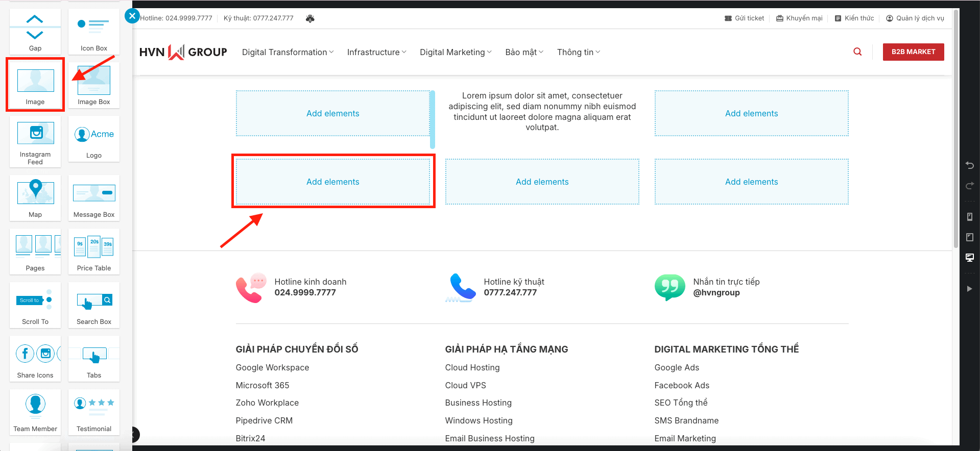980x451 pixels.
Task: Open the Google Workspace footer link
Action: click(x=272, y=367)
